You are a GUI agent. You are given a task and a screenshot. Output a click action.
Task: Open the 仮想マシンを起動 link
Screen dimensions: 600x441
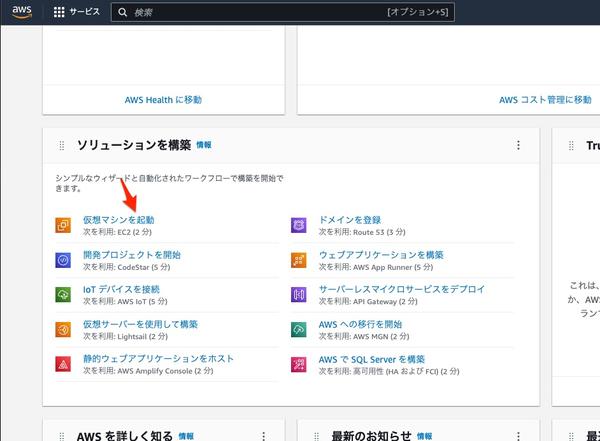click(x=118, y=219)
